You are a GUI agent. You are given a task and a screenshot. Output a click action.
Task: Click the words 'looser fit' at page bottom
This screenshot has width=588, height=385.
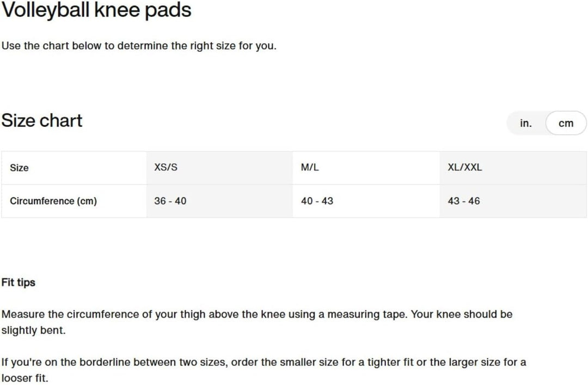[24, 378]
